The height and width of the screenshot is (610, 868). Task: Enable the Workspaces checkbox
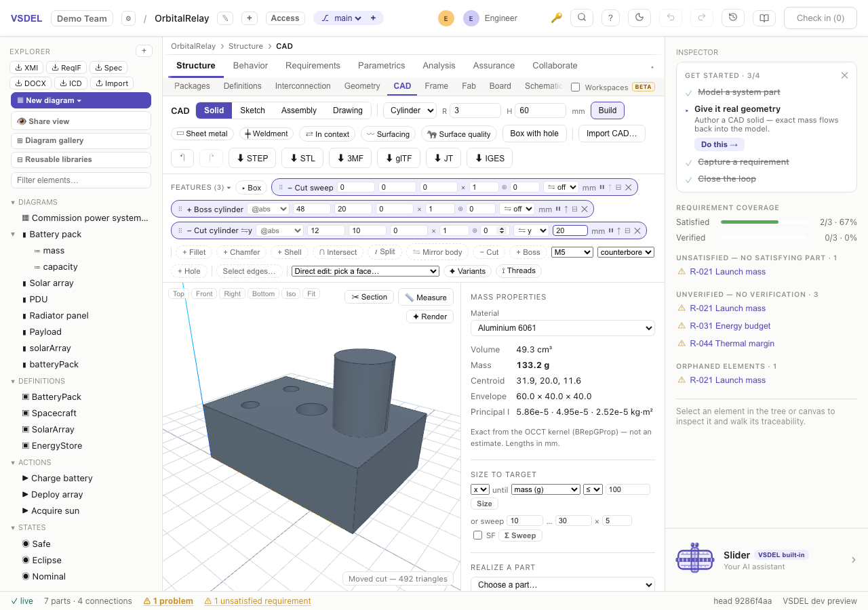click(x=576, y=87)
